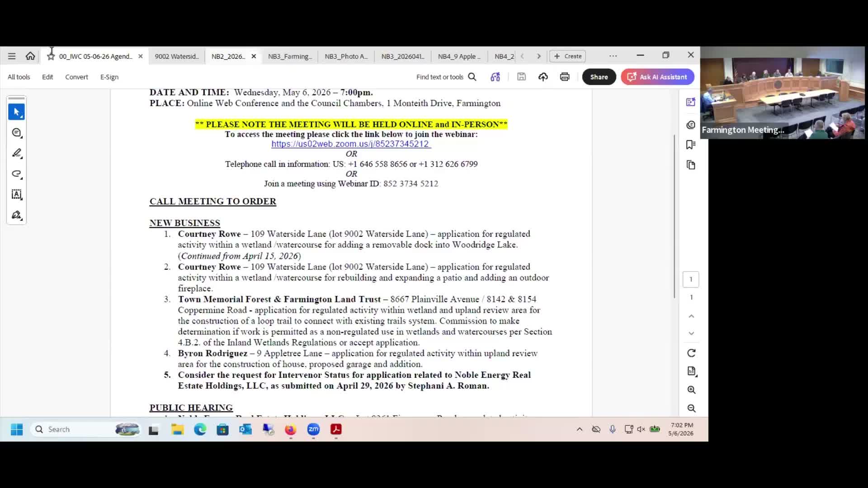Switch to the 9002 Waterside tab
Image resolution: width=868 pixels, height=488 pixels.
point(177,56)
